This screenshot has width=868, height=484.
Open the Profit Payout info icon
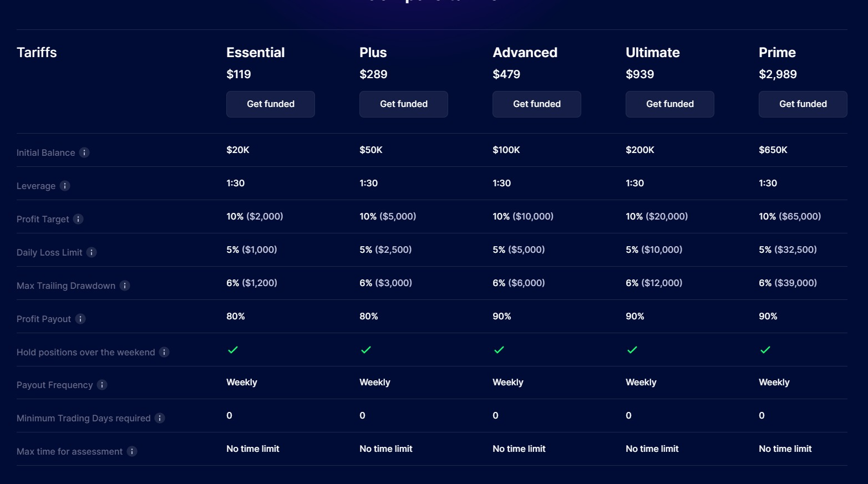(x=80, y=319)
